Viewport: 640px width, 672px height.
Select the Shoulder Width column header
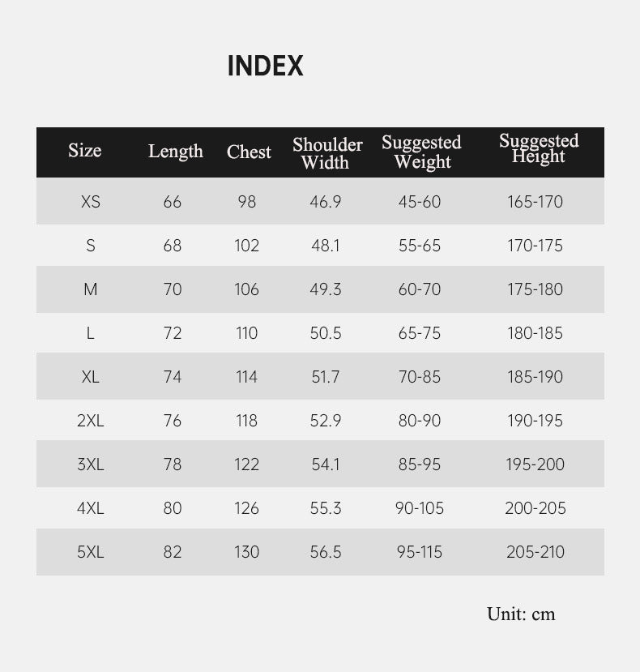327,153
